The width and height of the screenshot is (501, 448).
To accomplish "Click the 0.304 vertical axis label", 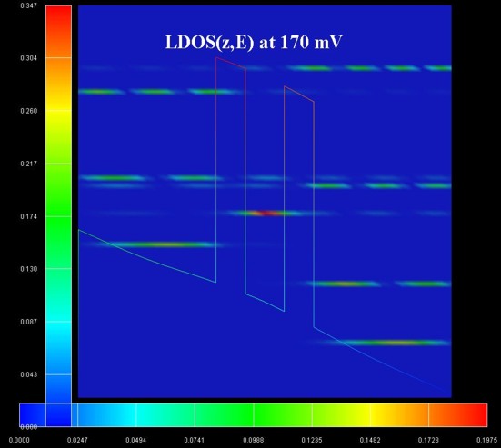I will [28, 58].
